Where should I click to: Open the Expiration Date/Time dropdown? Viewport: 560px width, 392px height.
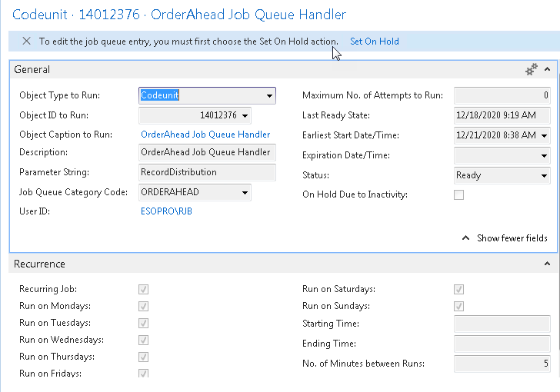coord(544,156)
